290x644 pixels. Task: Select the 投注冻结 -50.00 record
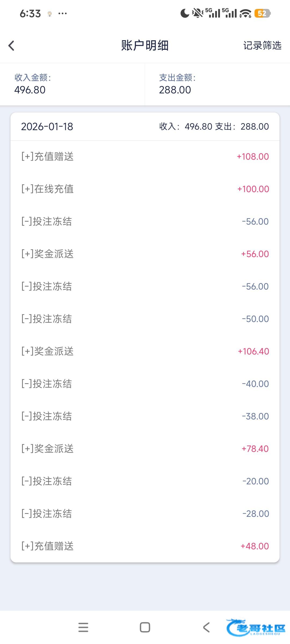pos(145,319)
